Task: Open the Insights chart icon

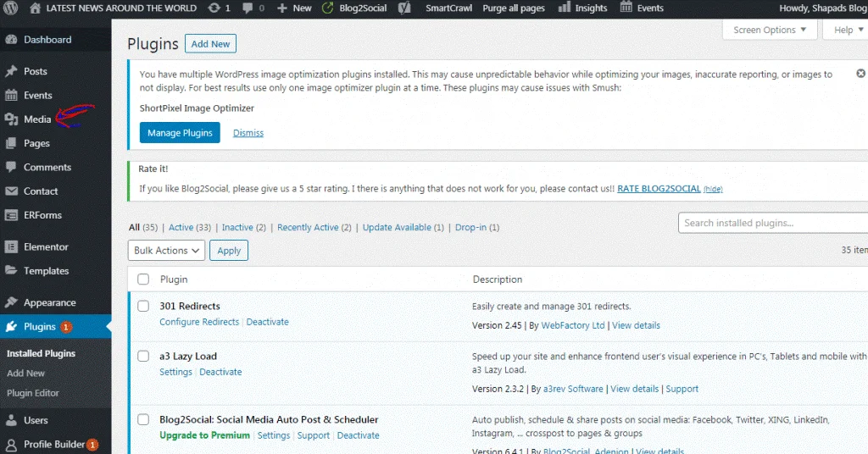Action: (565, 8)
